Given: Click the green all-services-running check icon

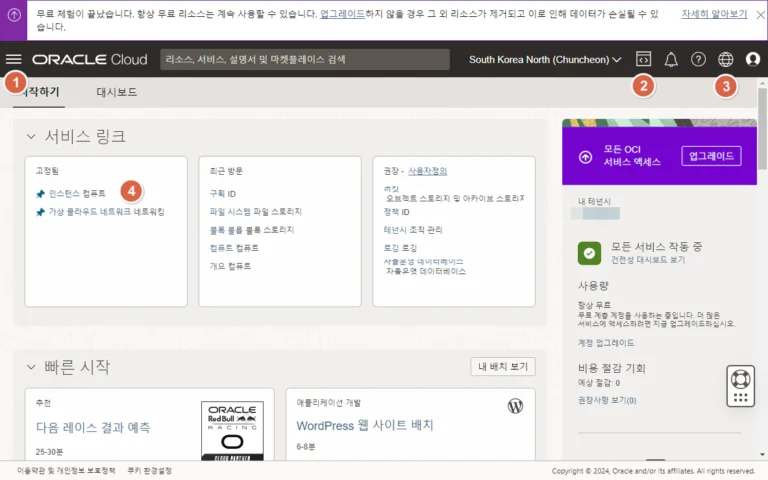Looking at the screenshot, I should [589, 253].
